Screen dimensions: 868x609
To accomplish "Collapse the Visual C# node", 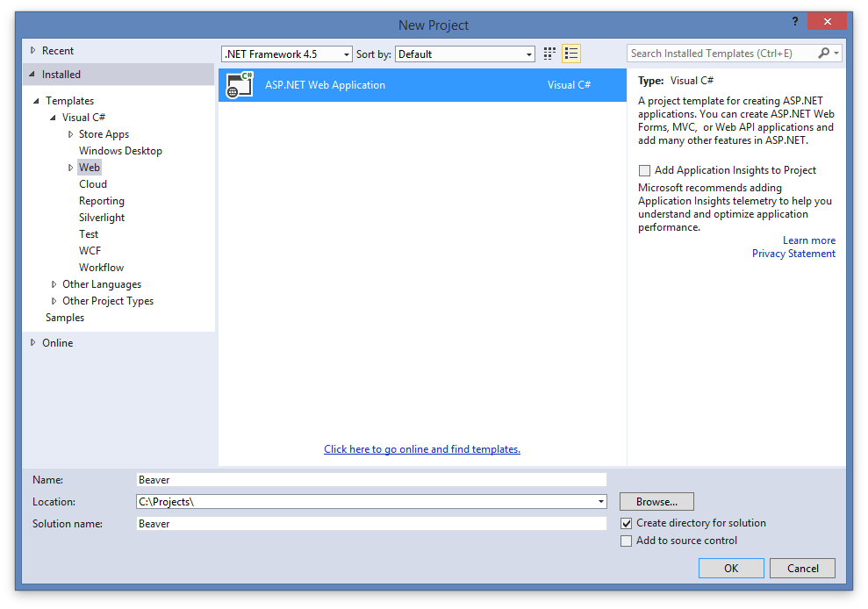I will [54, 118].
